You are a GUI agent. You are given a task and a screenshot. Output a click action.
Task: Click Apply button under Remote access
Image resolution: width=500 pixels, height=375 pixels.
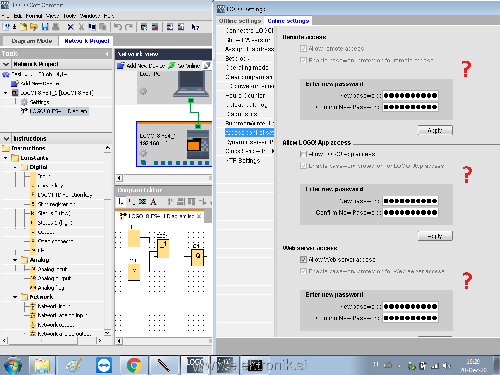pyautogui.click(x=435, y=130)
